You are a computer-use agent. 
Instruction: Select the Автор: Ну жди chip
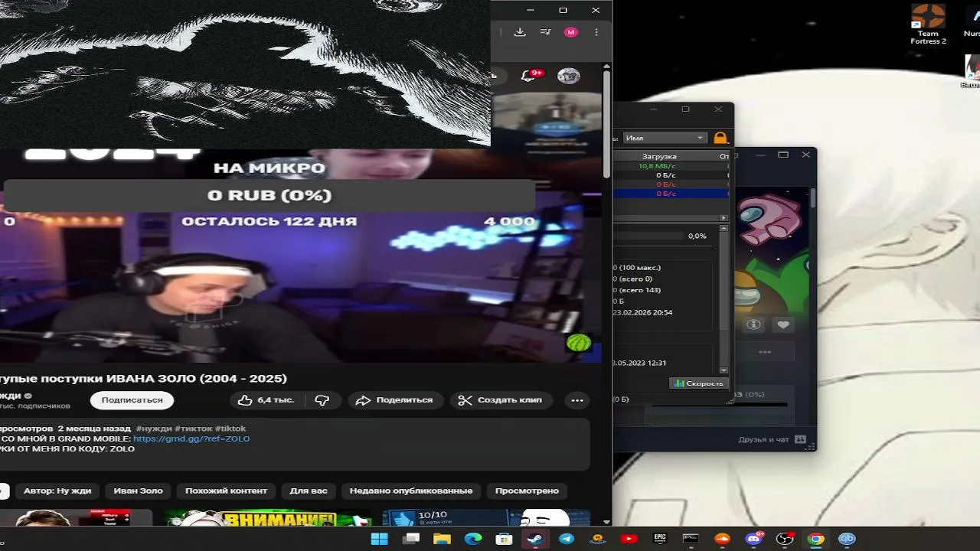pyautogui.click(x=57, y=491)
